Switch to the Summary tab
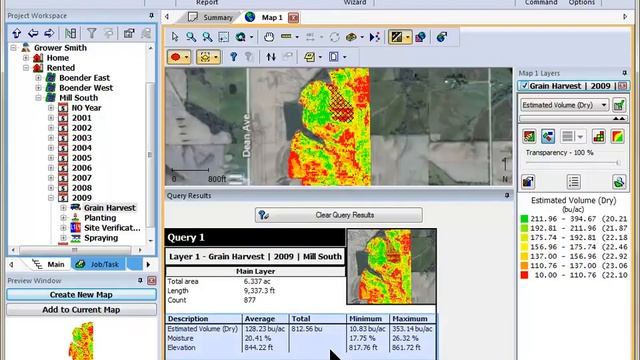 (x=211, y=18)
